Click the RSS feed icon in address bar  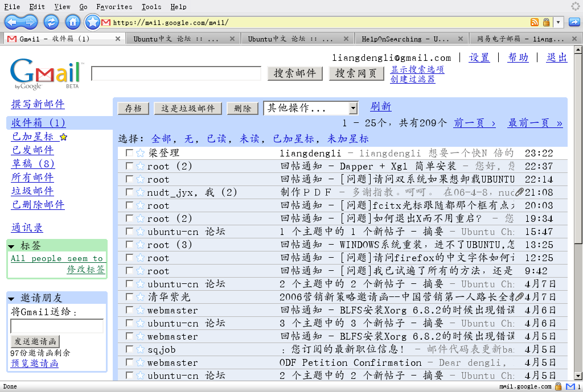click(x=534, y=22)
